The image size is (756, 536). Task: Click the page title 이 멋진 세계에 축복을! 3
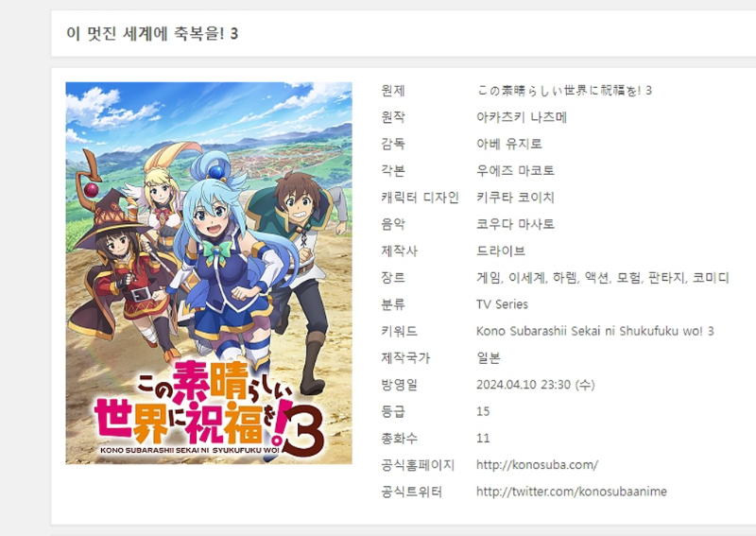click(x=152, y=34)
